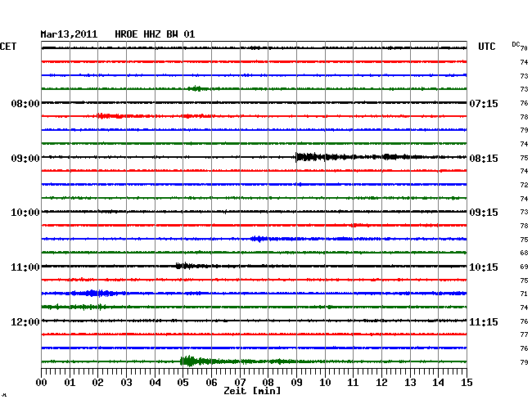This screenshot has width=532, height=404.
Task: Click the DC column header
Action: point(516,44)
